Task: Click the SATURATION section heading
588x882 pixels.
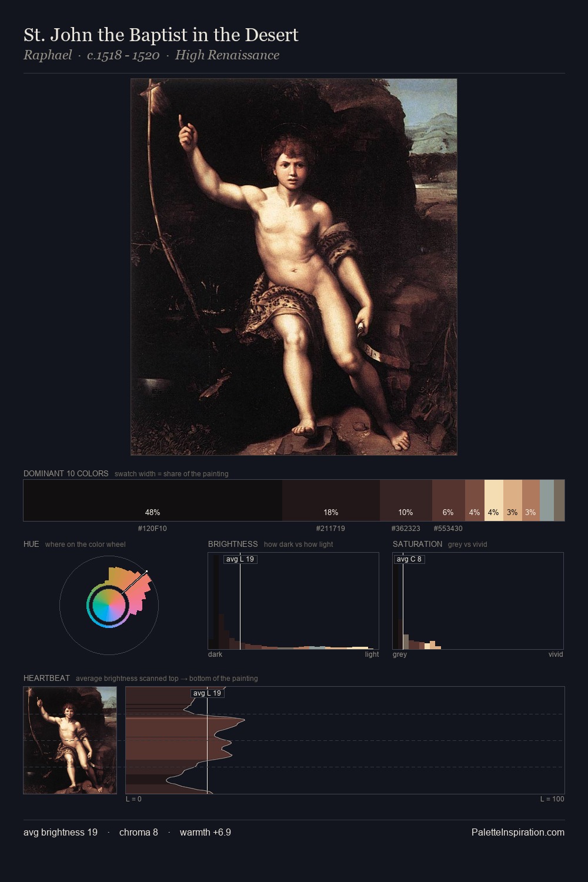Action: (417, 544)
